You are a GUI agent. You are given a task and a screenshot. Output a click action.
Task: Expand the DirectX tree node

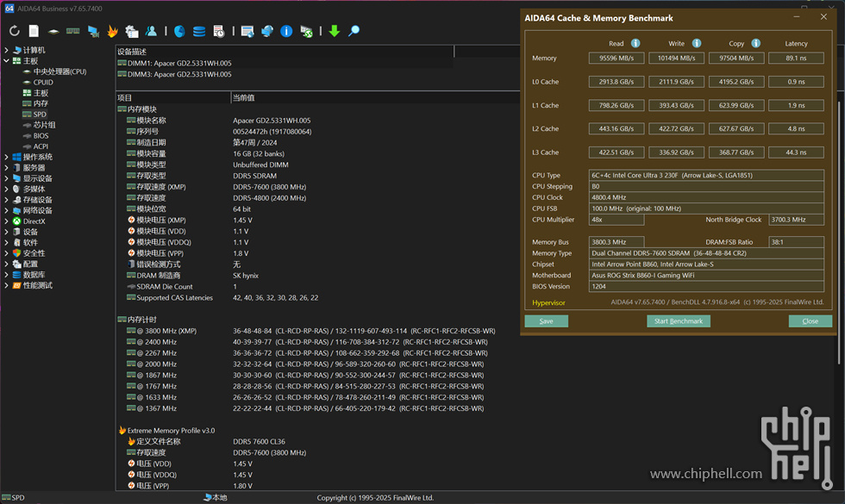pos(7,221)
